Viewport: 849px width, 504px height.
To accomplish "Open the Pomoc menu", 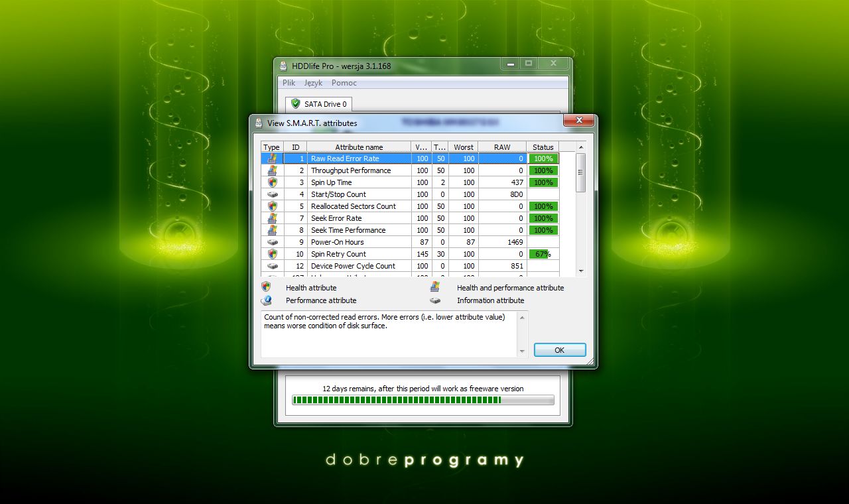I will click(x=344, y=83).
